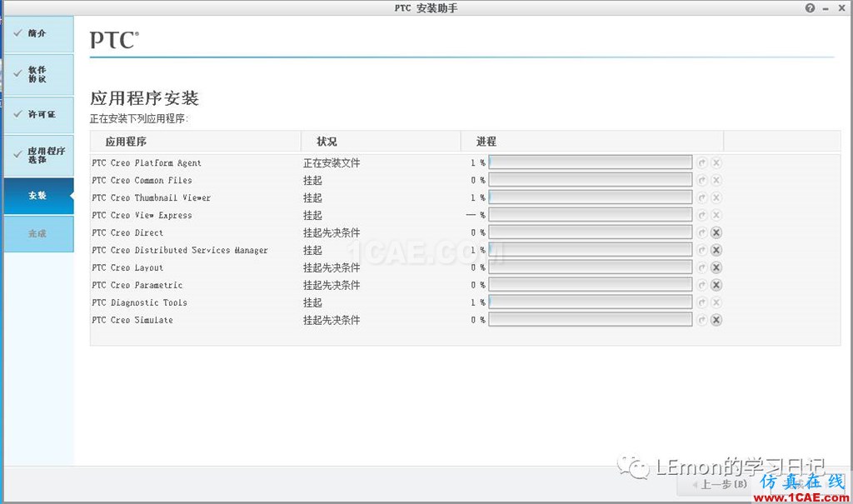
Task: Select the 完成 step
Action: pos(38,233)
